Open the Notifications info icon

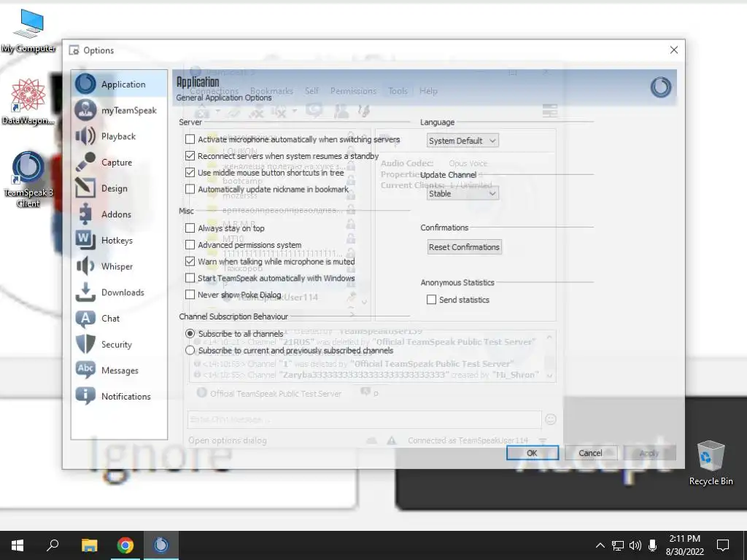pyautogui.click(x=85, y=396)
